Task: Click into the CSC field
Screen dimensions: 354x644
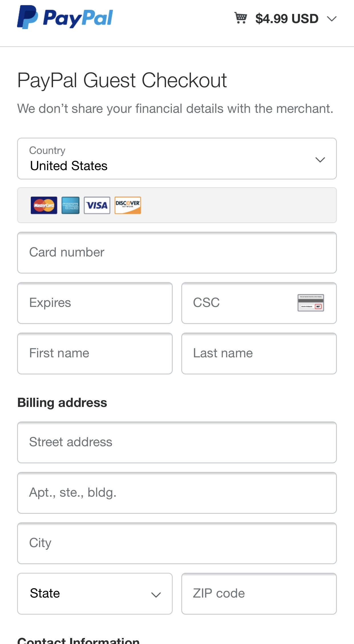Action: pyautogui.click(x=259, y=303)
